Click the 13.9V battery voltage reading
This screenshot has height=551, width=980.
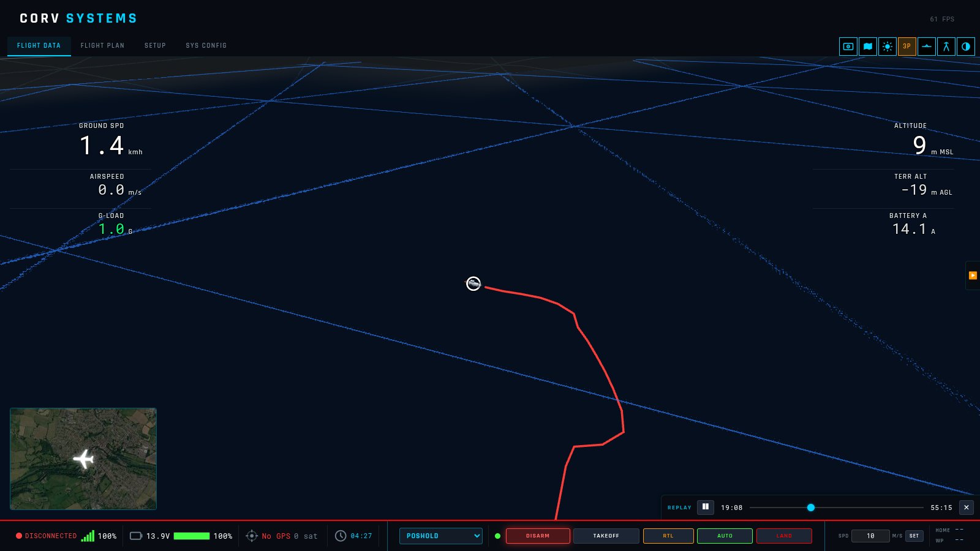tap(158, 536)
